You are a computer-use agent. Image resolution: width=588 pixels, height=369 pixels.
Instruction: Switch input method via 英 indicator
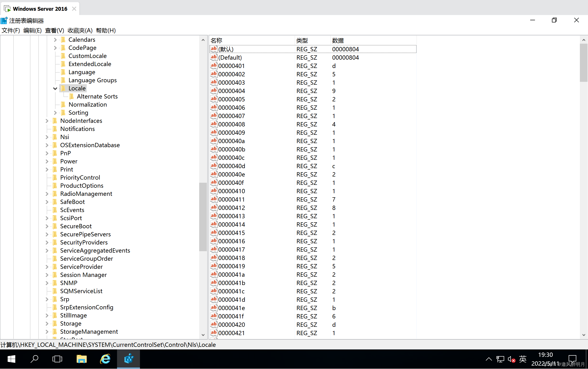[x=523, y=359]
